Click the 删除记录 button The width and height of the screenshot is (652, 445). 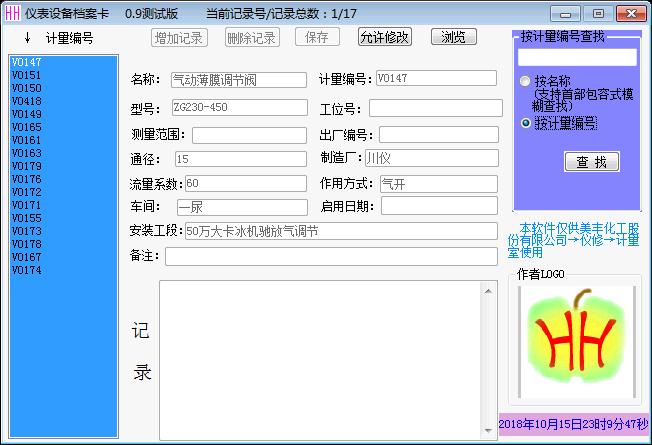[x=252, y=38]
